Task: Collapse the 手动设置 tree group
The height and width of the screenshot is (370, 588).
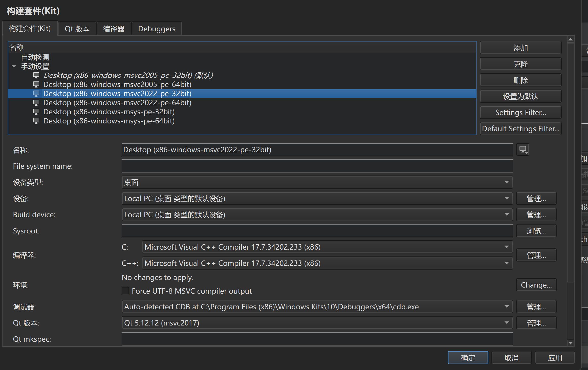Action: (x=14, y=66)
